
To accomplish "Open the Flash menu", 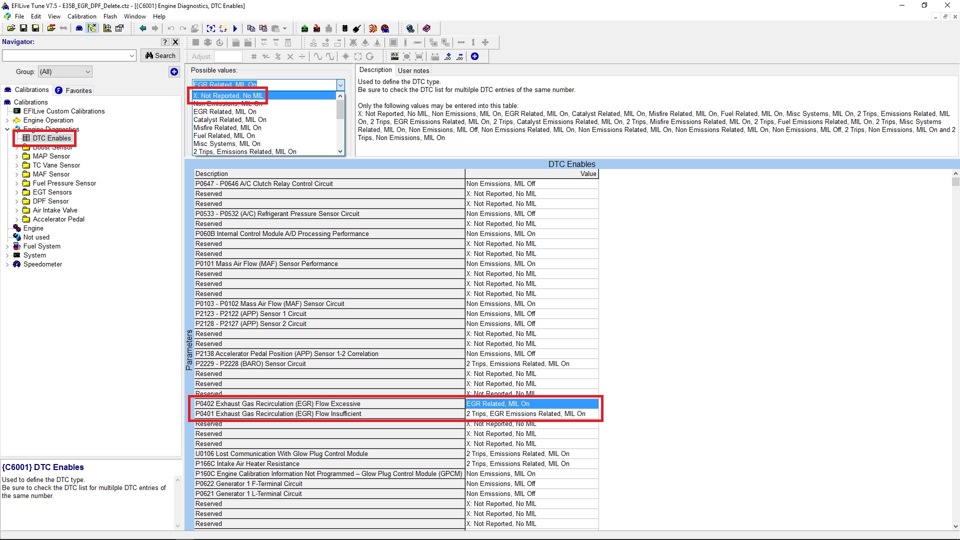I will [110, 17].
